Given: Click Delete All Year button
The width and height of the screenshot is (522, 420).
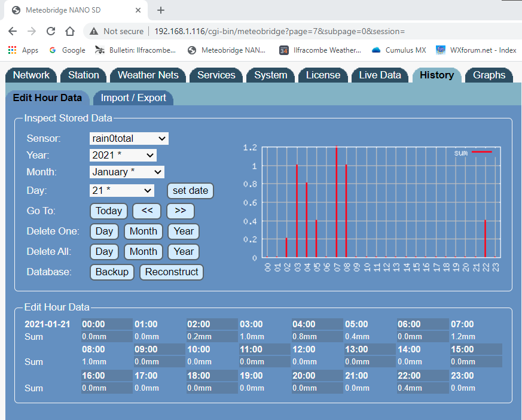Looking at the screenshot, I should coord(184,251).
